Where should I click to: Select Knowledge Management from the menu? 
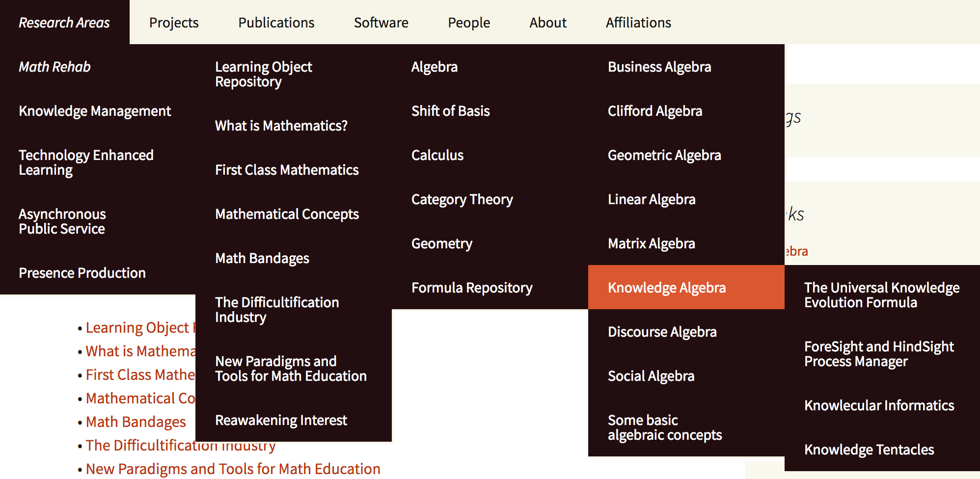pos(95,111)
